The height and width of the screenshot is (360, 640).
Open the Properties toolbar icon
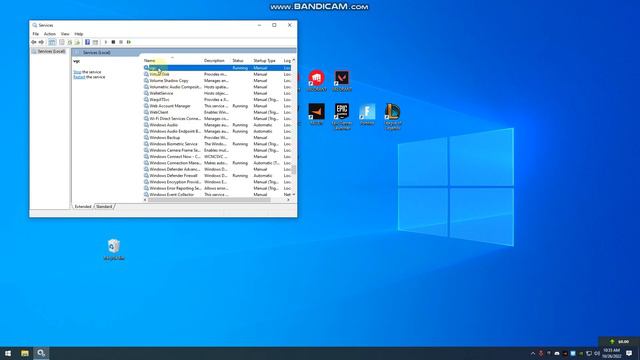(x=62, y=42)
